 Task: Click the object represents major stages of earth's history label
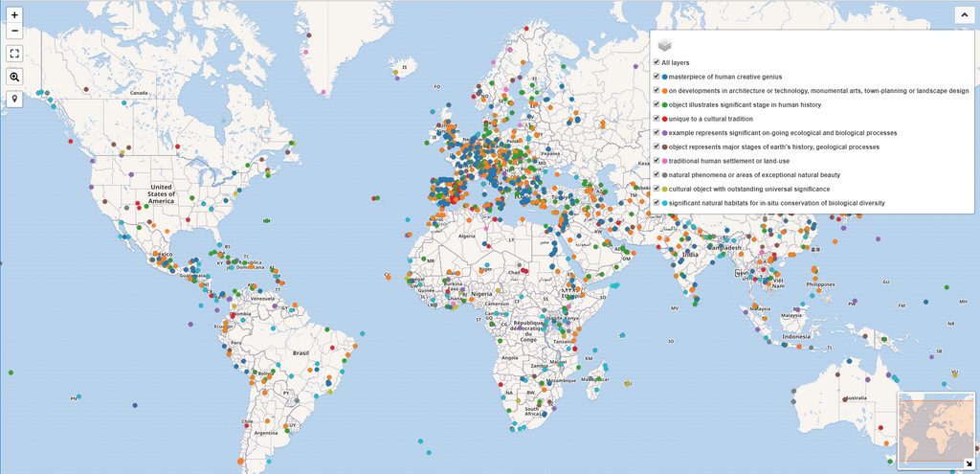click(x=774, y=147)
